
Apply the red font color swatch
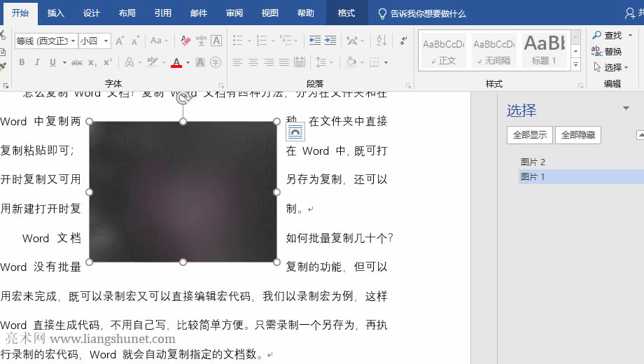point(176,63)
